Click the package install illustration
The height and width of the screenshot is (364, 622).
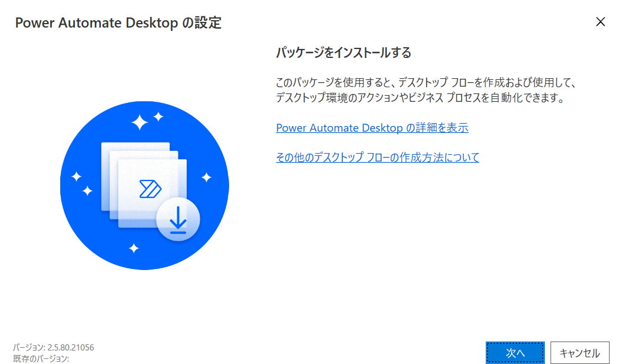coord(145,185)
